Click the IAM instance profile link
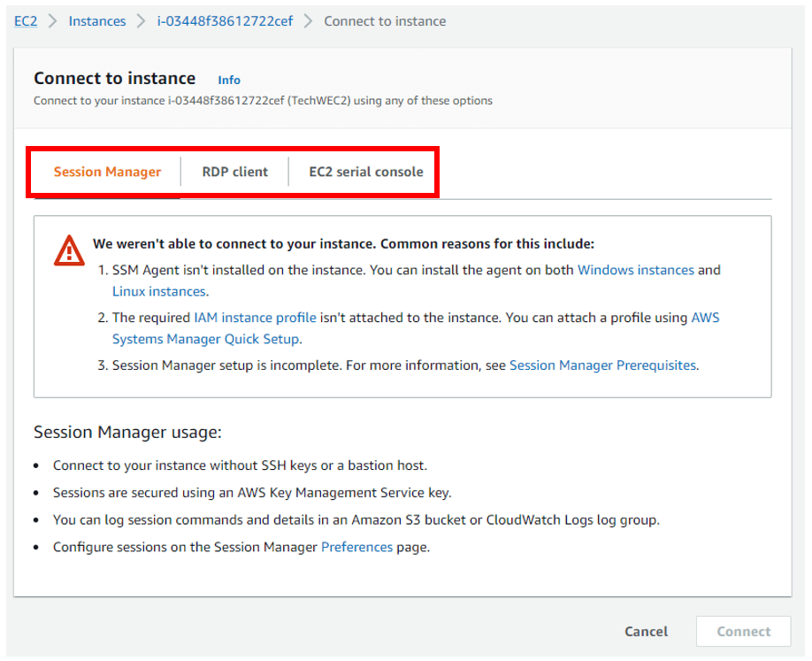The image size is (812, 661). click(x=255, y=317)
